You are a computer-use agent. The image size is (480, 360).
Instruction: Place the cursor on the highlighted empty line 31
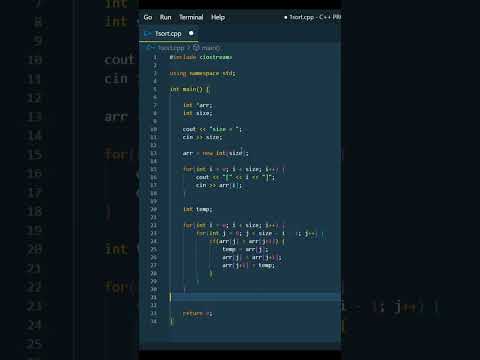tap(255, 297)
